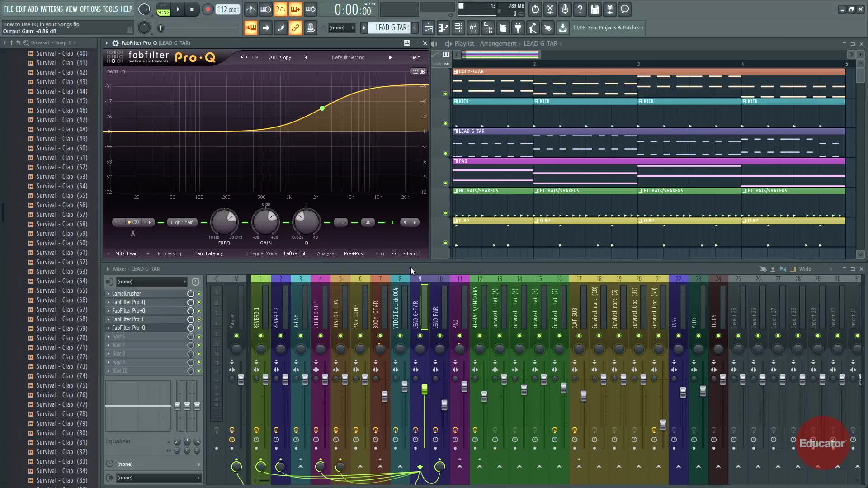
Task: Open the Mixer view icon
Action: 473,28
